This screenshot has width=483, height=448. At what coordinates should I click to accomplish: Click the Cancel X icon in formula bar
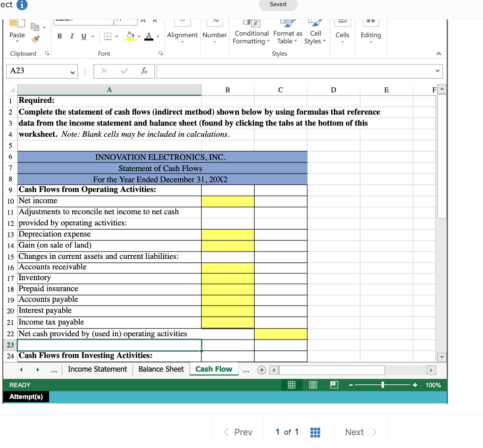(104, 71)
